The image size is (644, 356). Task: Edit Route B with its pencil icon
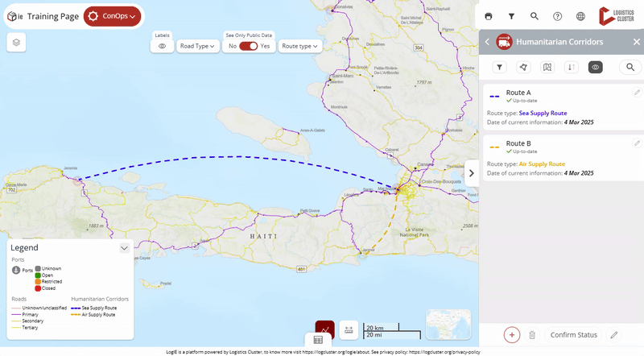(637, 143)
